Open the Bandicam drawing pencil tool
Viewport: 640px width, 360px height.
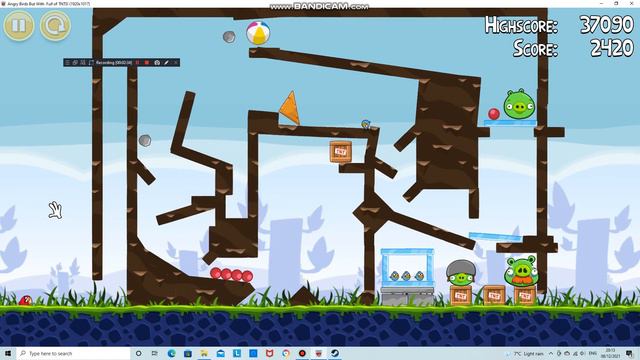(167, 62)
